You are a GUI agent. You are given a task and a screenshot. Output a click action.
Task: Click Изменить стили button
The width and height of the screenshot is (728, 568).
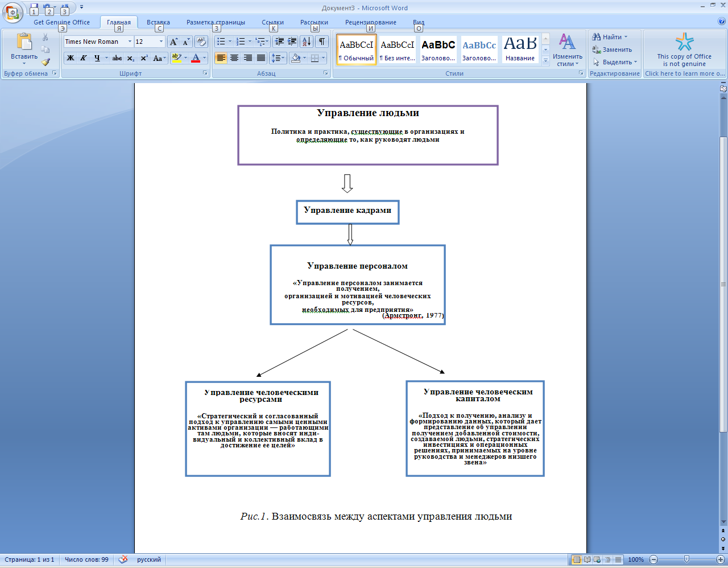click(567, 50)
